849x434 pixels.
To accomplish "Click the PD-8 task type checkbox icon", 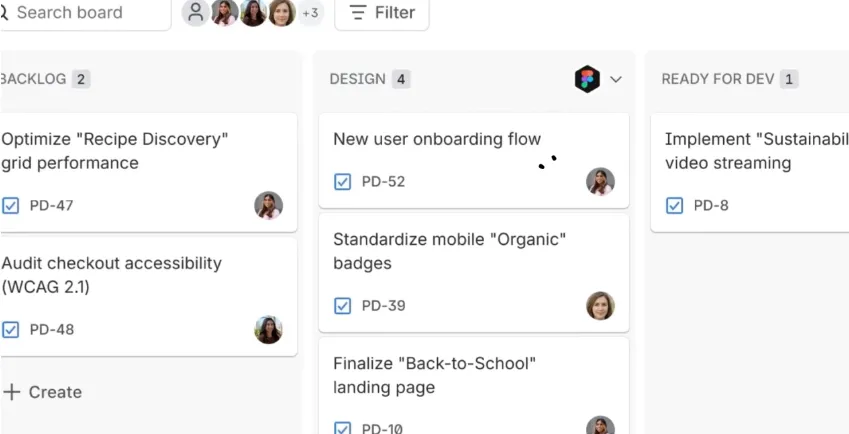I will (x=674, y=205).
